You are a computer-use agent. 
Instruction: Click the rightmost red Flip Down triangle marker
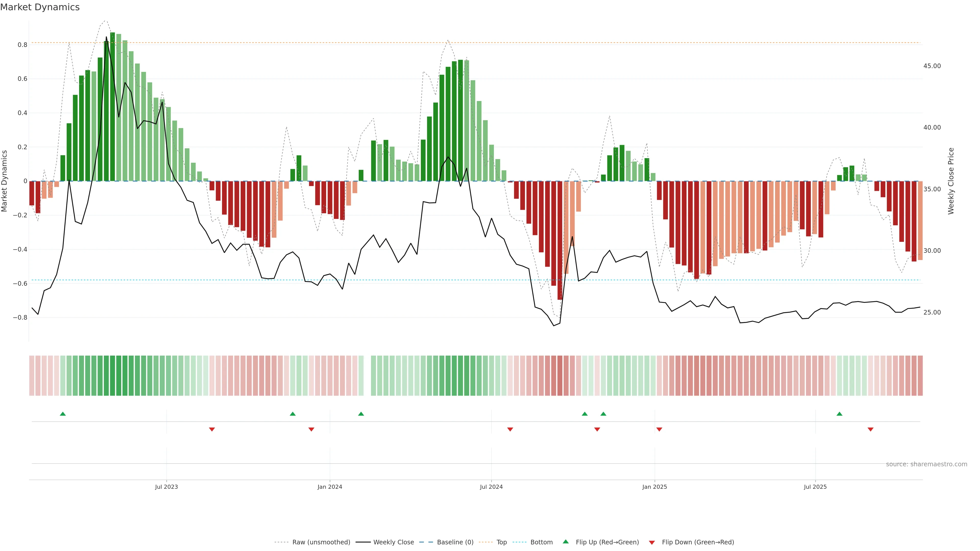pyautogui.click(x=871, y=429)
